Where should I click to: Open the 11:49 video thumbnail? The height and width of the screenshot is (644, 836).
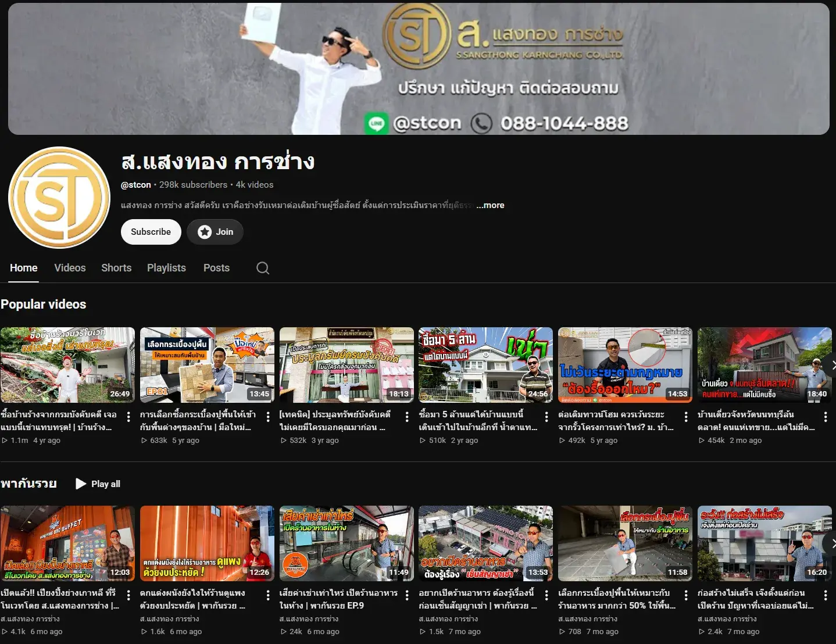(x=346, y=543)
